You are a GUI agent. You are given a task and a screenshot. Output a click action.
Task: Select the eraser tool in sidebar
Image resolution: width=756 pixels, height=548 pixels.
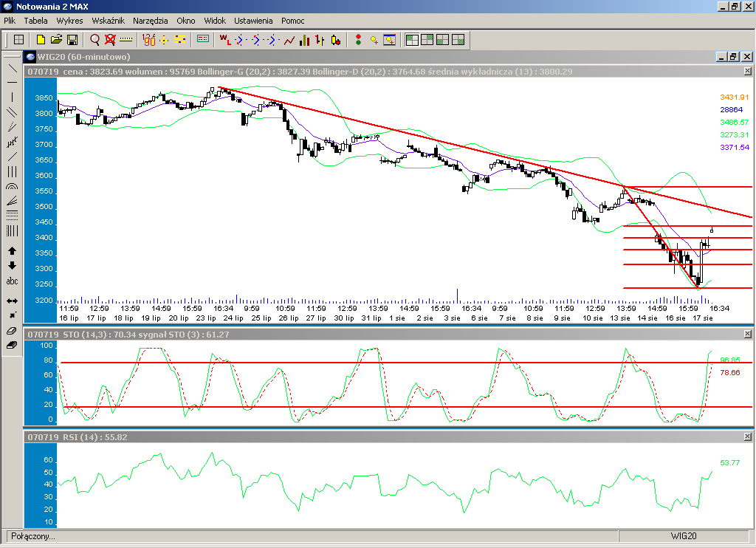(x=12, y=344)
